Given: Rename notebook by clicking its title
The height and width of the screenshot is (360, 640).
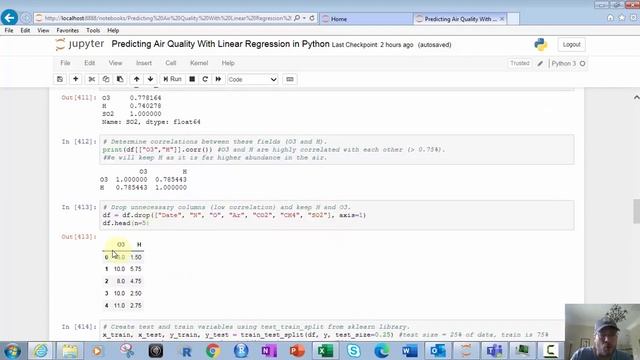Looking at the screenshot, I should pos(220,44).
